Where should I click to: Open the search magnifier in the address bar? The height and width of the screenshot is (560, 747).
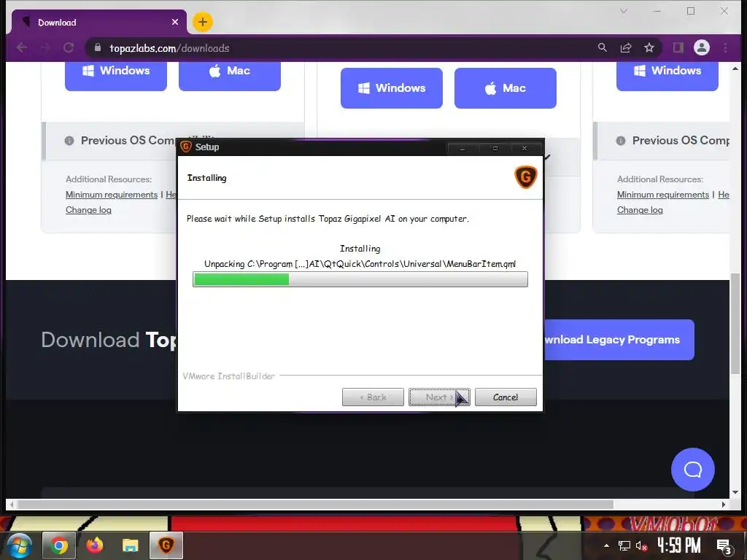(x=602, y=47)
